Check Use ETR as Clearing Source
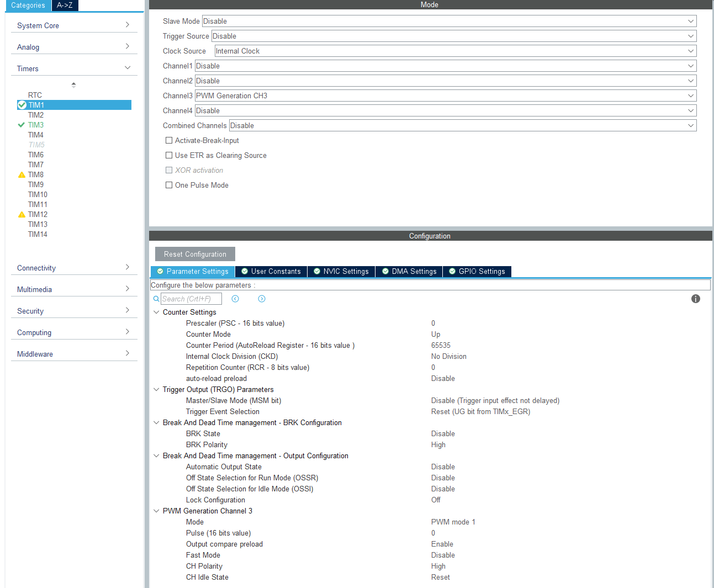 click(x=169, y=155)
